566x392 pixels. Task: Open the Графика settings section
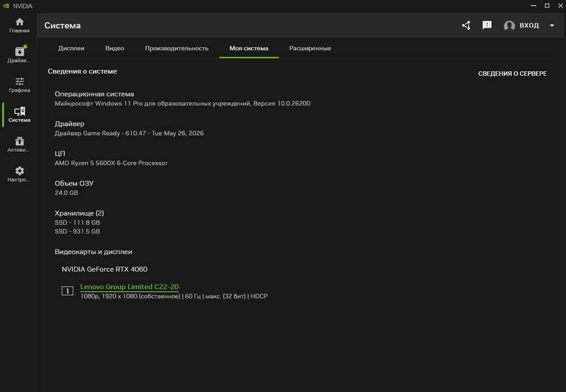point(19,85)
